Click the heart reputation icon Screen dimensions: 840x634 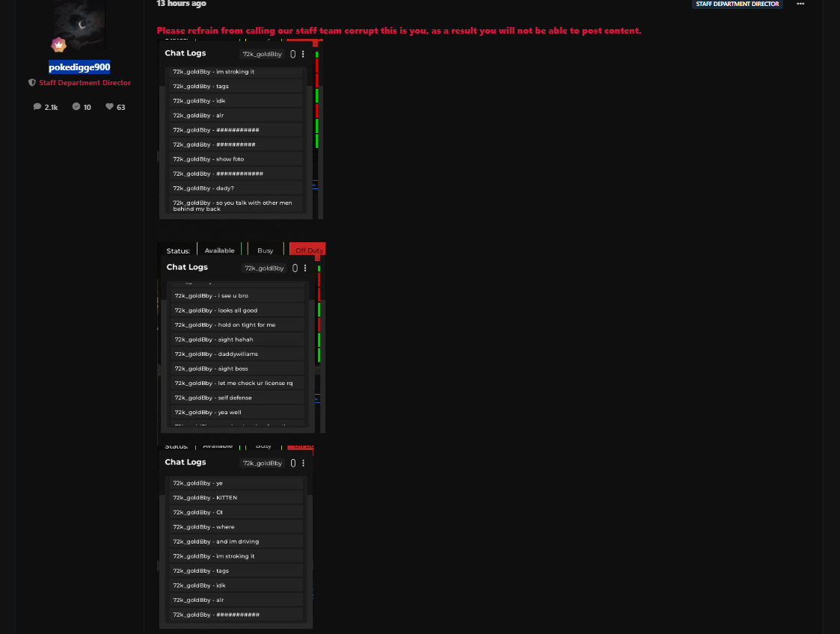[109, 107]
